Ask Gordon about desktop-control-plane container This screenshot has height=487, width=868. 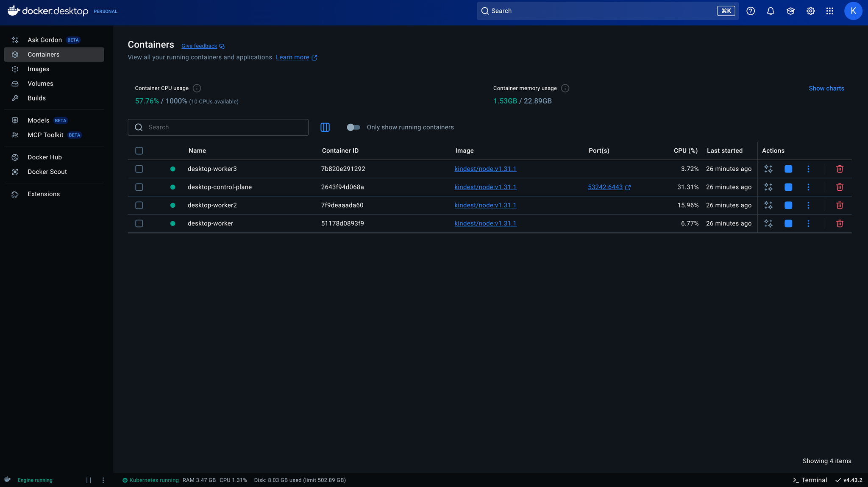tap(768, 187)
